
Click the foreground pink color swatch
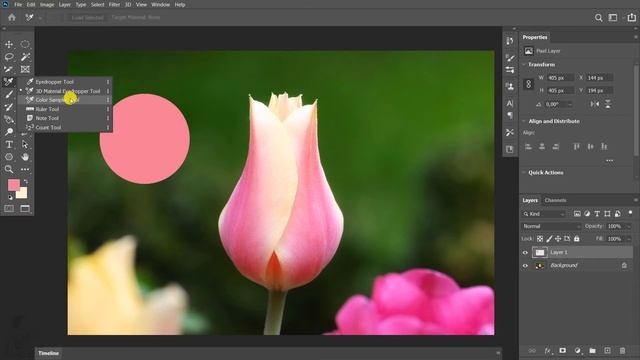(x=13, y=184)
